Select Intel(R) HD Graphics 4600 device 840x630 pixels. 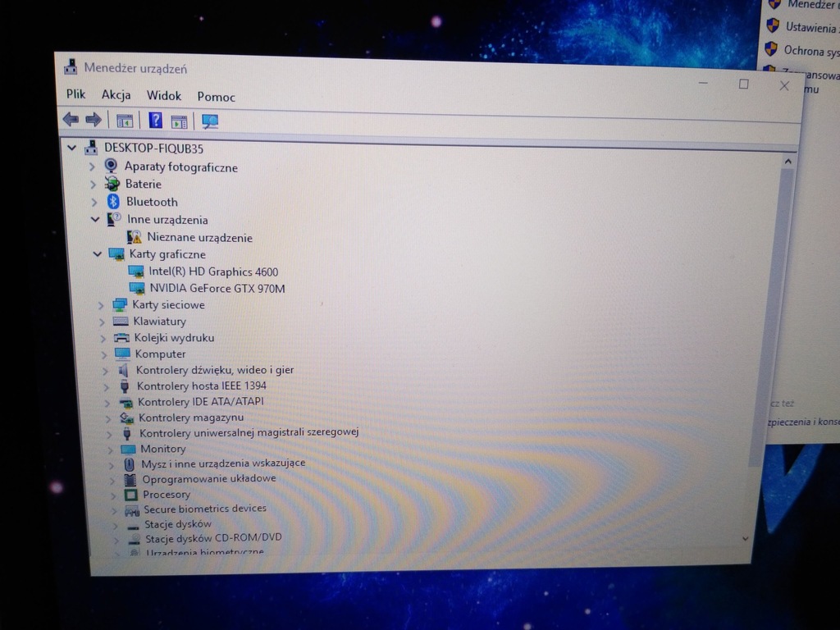pyautogui.click(x=213, y=272)
